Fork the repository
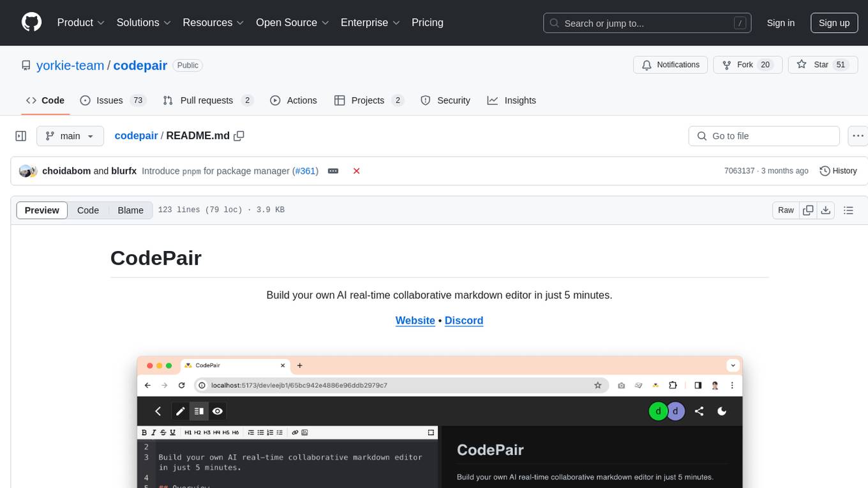The width and height of the screenshot is (868, 488). (x=747, y=65)
